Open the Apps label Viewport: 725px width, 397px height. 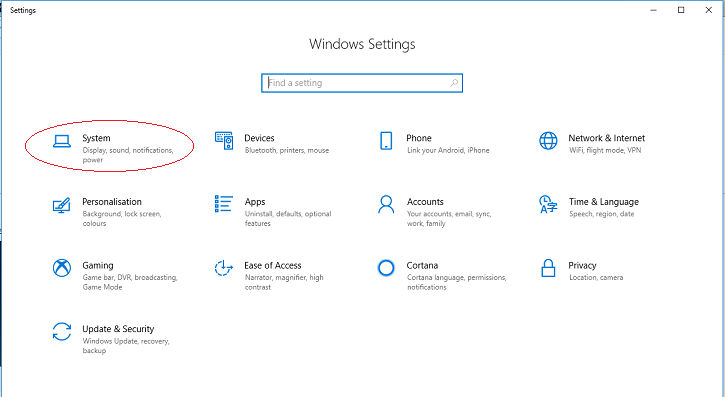[x=255, y=202]
